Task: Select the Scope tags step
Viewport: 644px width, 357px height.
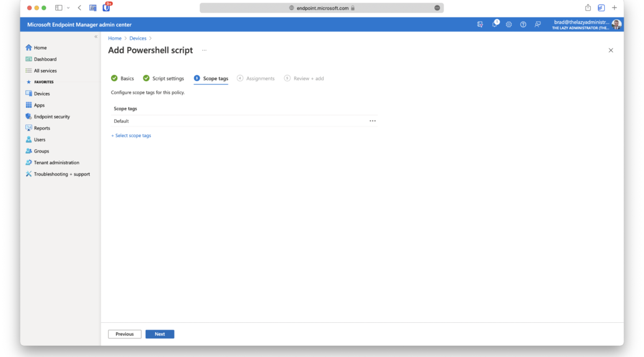Action: point(211,78)
